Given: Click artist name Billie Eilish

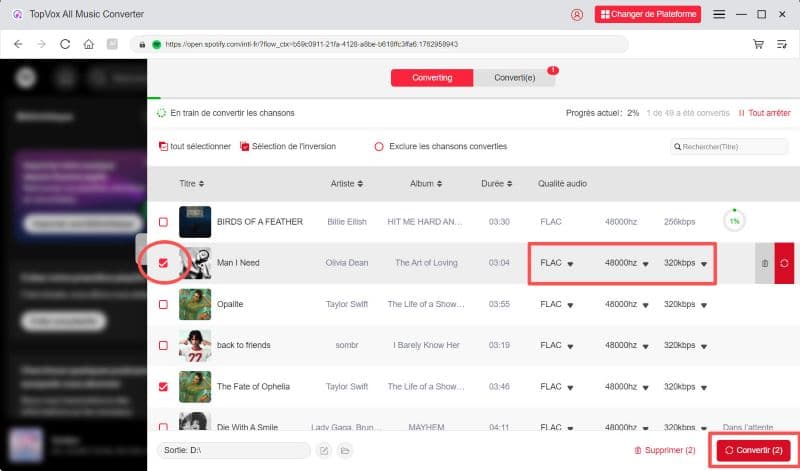Looking at the screenshot, I should click(347, 222).
